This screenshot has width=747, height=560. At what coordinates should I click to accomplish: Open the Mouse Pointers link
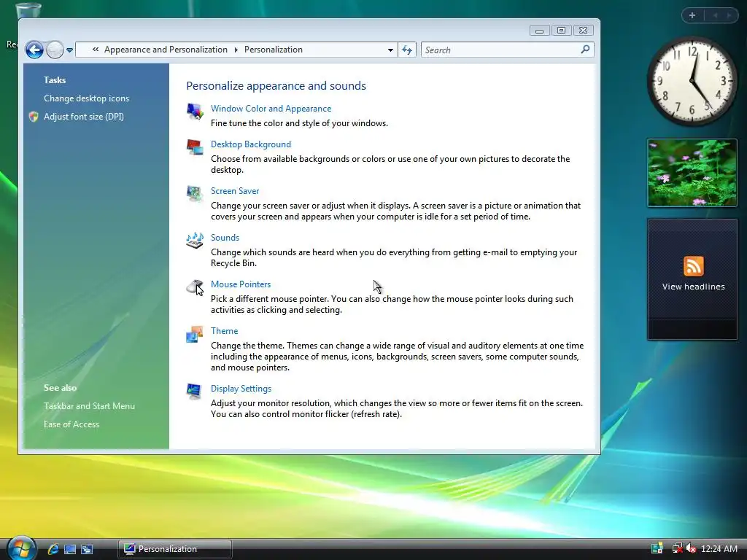241,284
